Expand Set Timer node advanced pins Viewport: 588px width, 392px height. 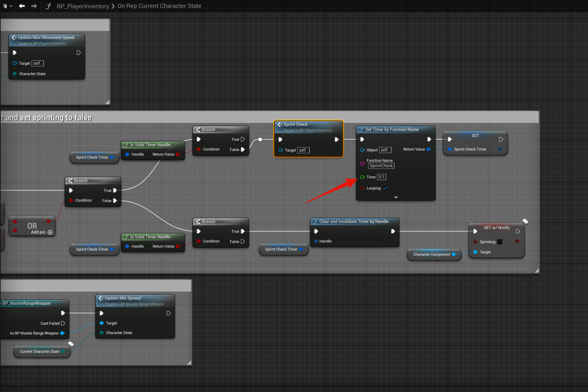click(x=396, y=197)
